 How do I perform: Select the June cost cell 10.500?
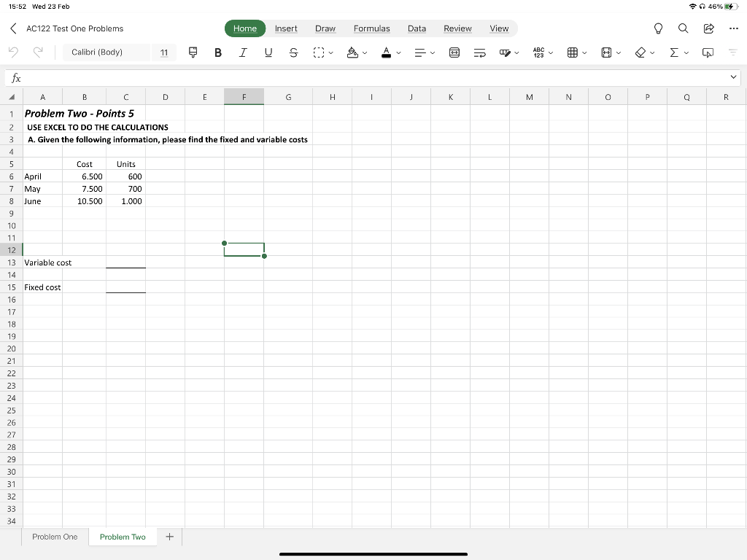[85, 201]
